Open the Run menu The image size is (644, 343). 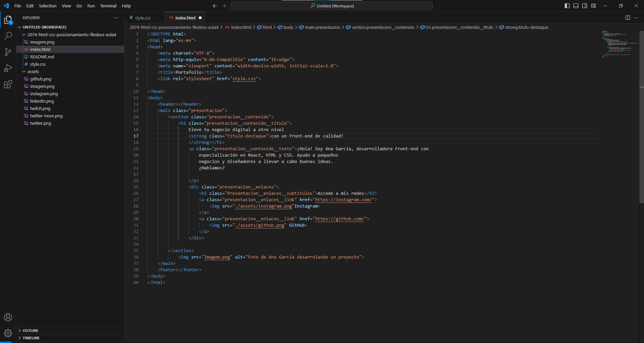coord(91,6)
